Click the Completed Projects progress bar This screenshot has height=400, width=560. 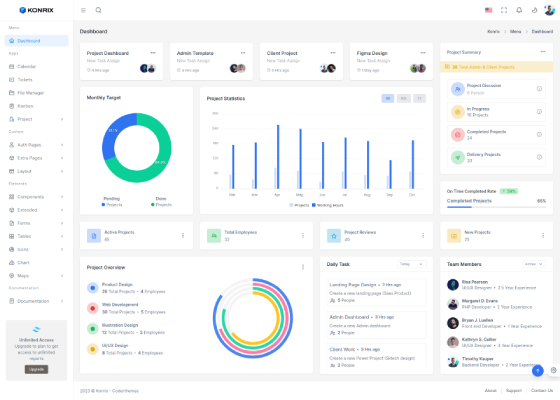point(496,207)
